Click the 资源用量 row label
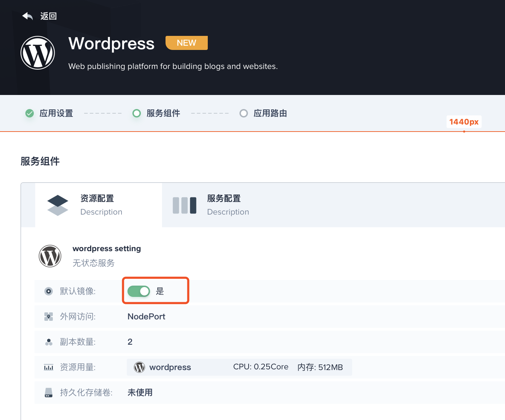The image size is (505, 420). (x=78, y=367)
